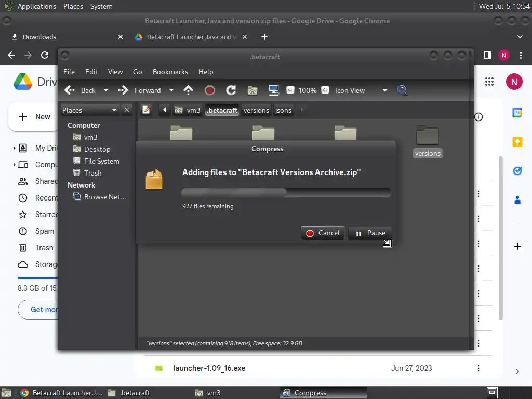Open the Google apps grid icon
532x399 pixels.
489,82
